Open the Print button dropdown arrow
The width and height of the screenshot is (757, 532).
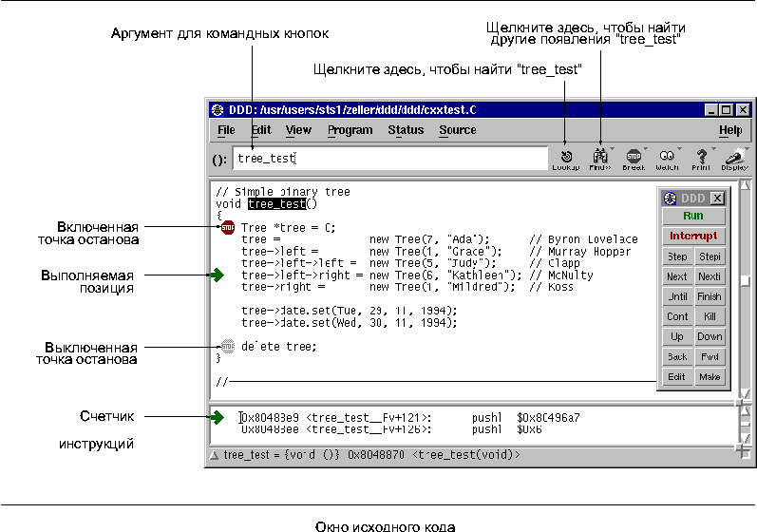click(x=713, y=149)
